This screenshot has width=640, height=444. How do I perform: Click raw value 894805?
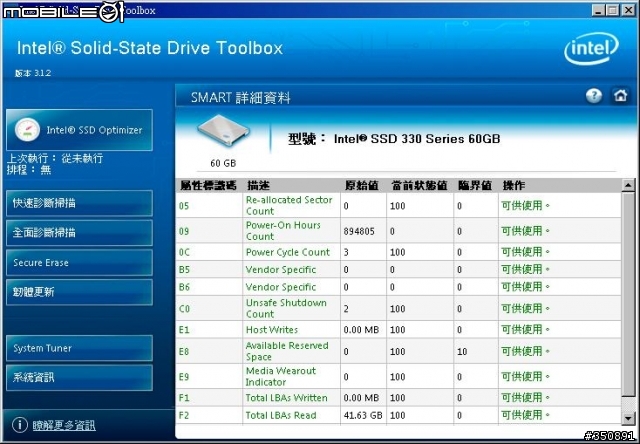pyautogui.click(x=359, y=231)
